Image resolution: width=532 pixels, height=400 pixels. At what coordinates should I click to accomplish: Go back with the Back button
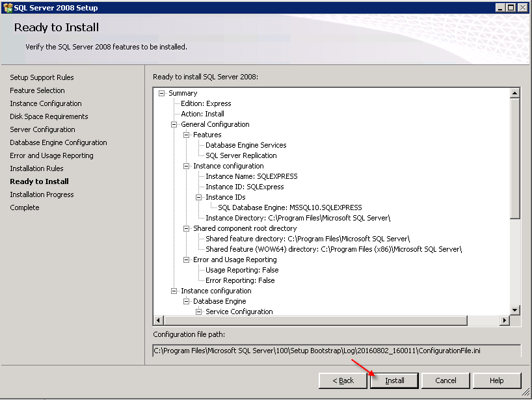pyautogui.click(x=343, y=380)
